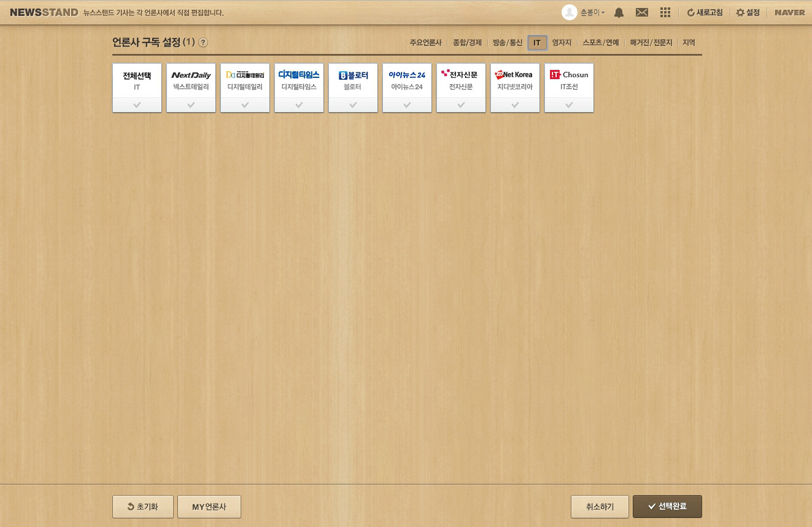Viewport: 812px width, 527px height.
Task: Open the MY언론사 button
Action: click(x=209, y=507)
